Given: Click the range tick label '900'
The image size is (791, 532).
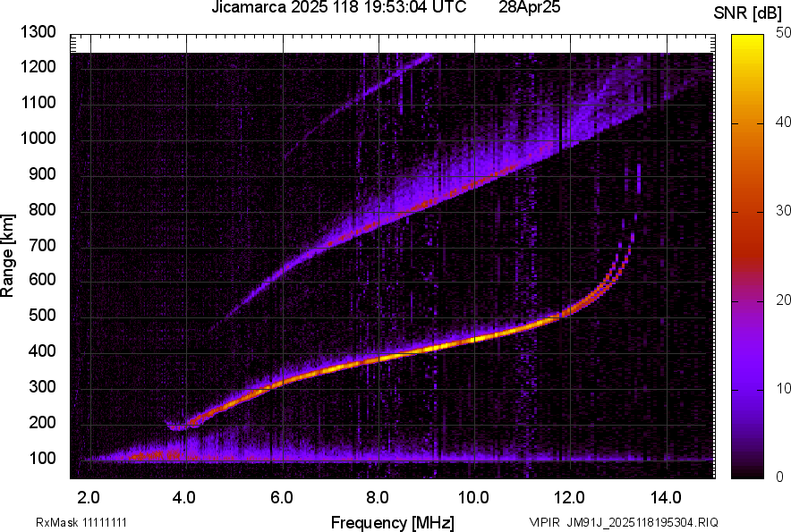Looking at the screenshot, I should (x=42, y=174).
